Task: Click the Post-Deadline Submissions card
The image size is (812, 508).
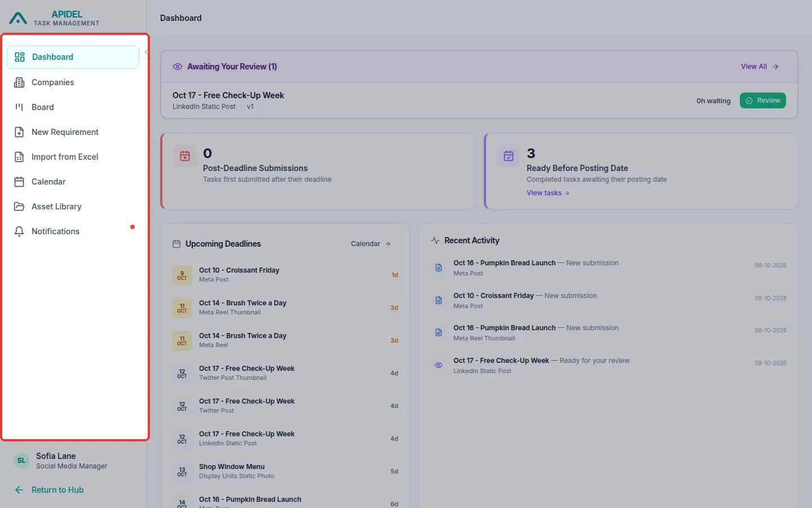Action: [x=317, y=171]
